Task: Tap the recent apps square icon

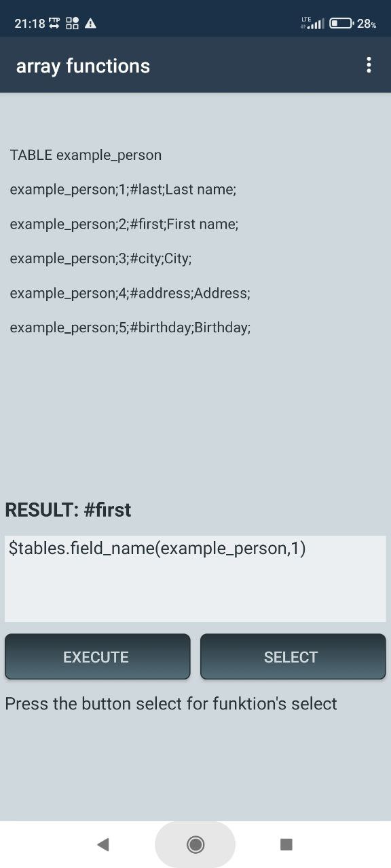Action: coord(286,844)
